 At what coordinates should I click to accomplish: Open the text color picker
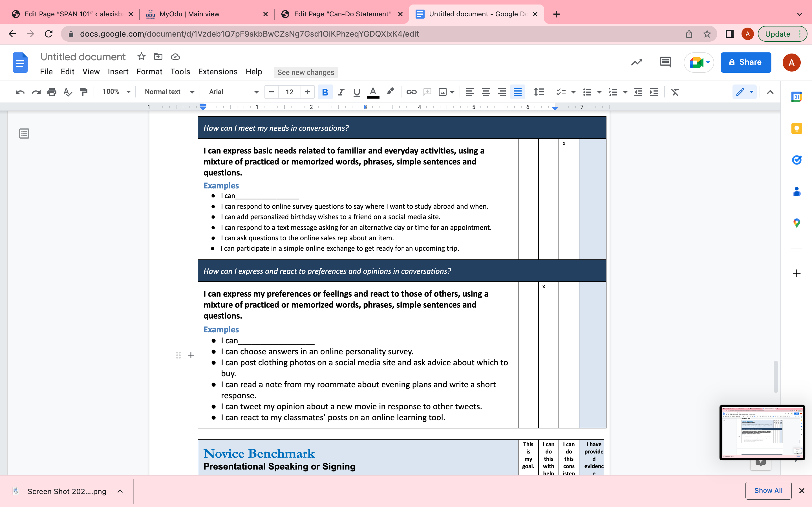pos(373,92)
